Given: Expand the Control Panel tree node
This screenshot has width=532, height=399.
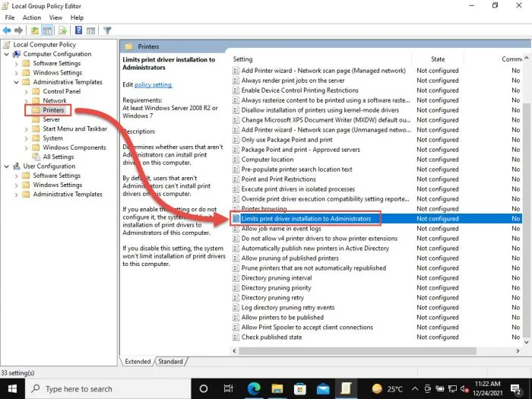Looking at the screenshot, I should click(x=26, y=92).
